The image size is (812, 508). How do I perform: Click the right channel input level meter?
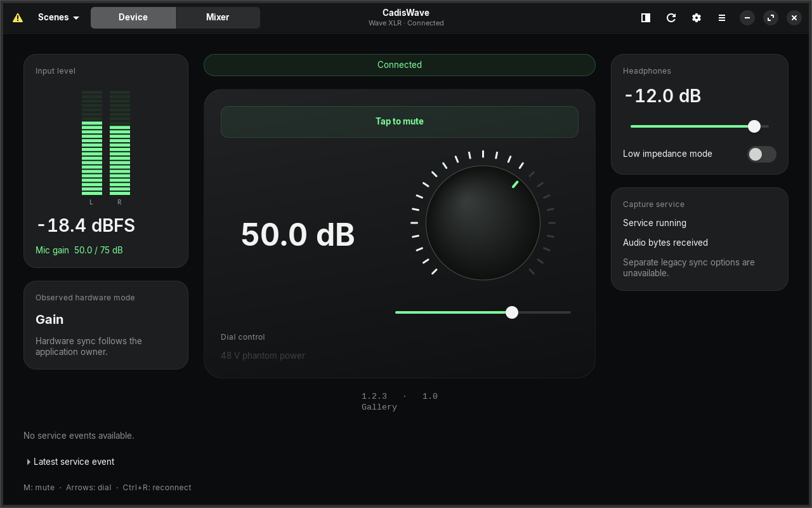pyautogui.click(x=120, y=143)
